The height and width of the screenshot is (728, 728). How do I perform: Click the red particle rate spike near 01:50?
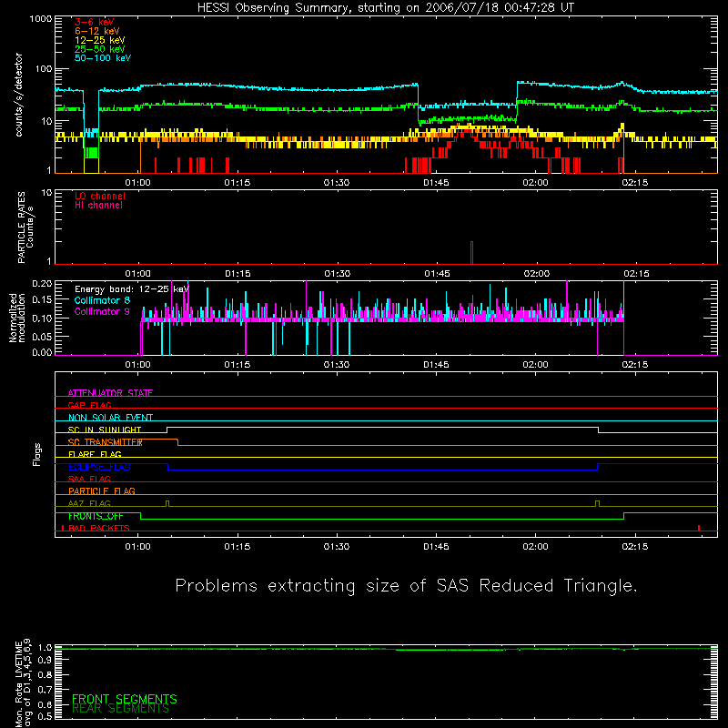coord(471,253)
